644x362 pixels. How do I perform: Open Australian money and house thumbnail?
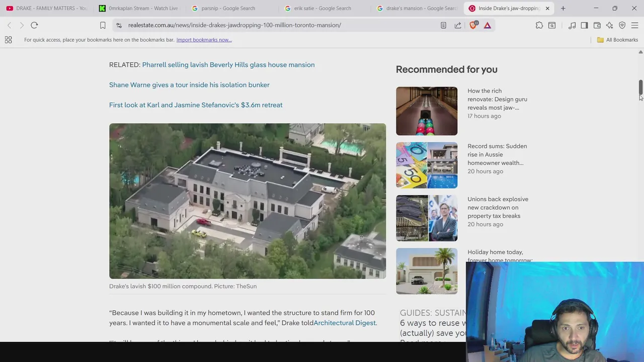[x=427, y=165]
